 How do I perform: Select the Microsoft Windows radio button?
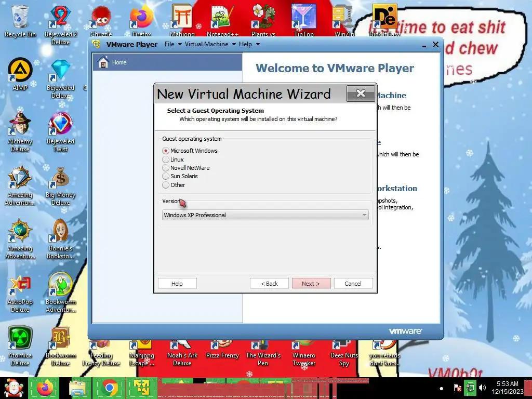(166, 151)
